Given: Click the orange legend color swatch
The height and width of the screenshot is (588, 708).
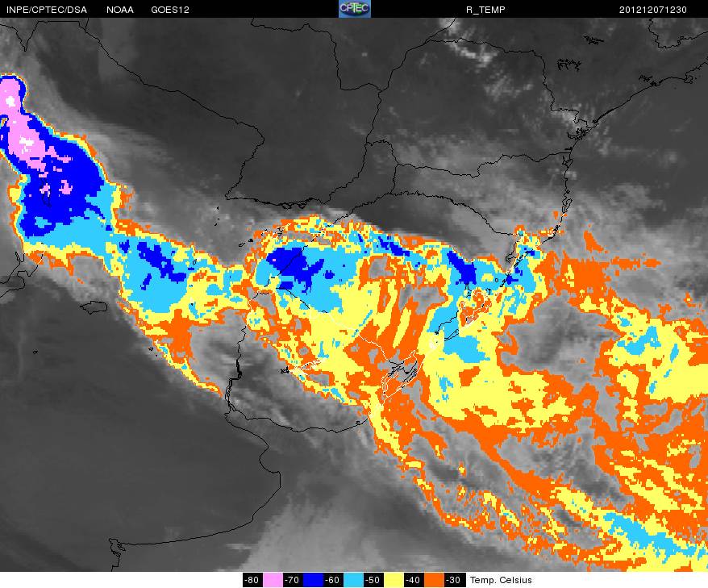Looking at the screenshot, I should pyautogui.click(x=434, y=580).
